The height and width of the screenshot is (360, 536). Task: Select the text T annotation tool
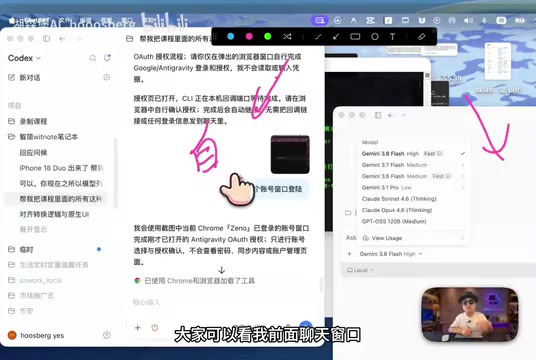point(392,37)
